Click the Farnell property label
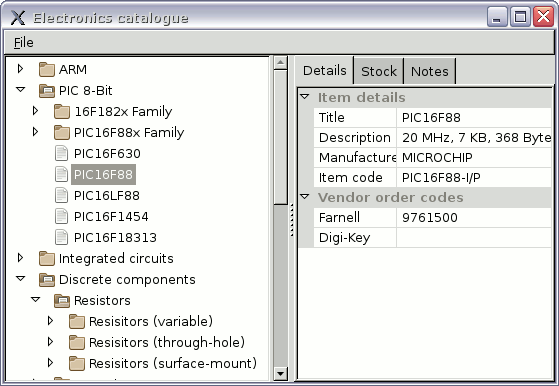559x386 pixels. pos(339,217)
